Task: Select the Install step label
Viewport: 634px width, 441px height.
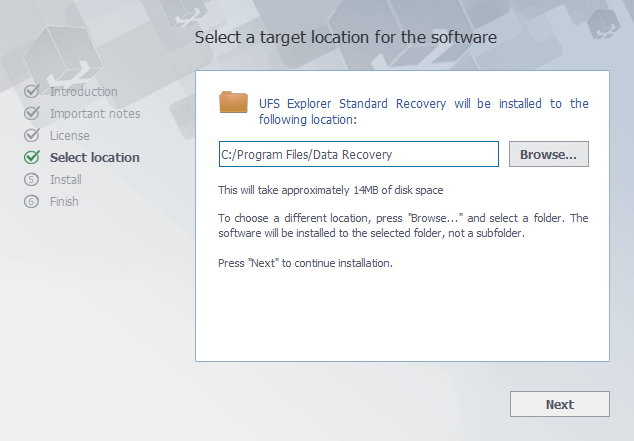Action: click(66, 179)
